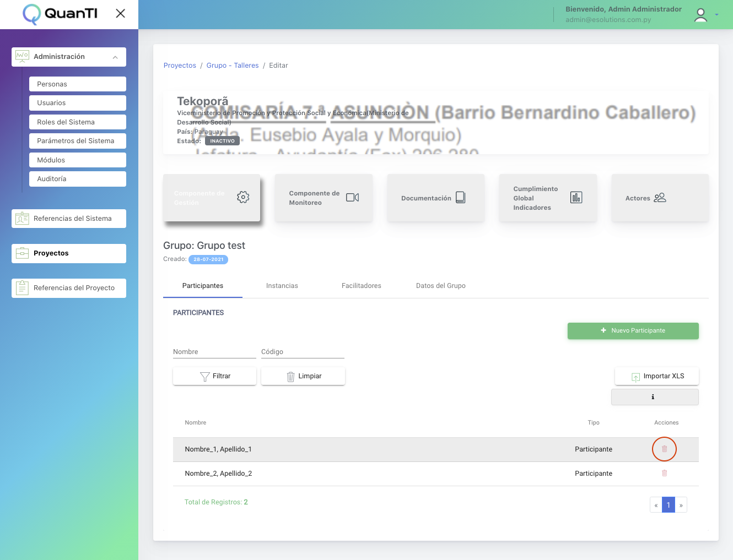Click the INACTIVO status badge
This screenshot has height=560, width=733.
(x=222, y=141)
